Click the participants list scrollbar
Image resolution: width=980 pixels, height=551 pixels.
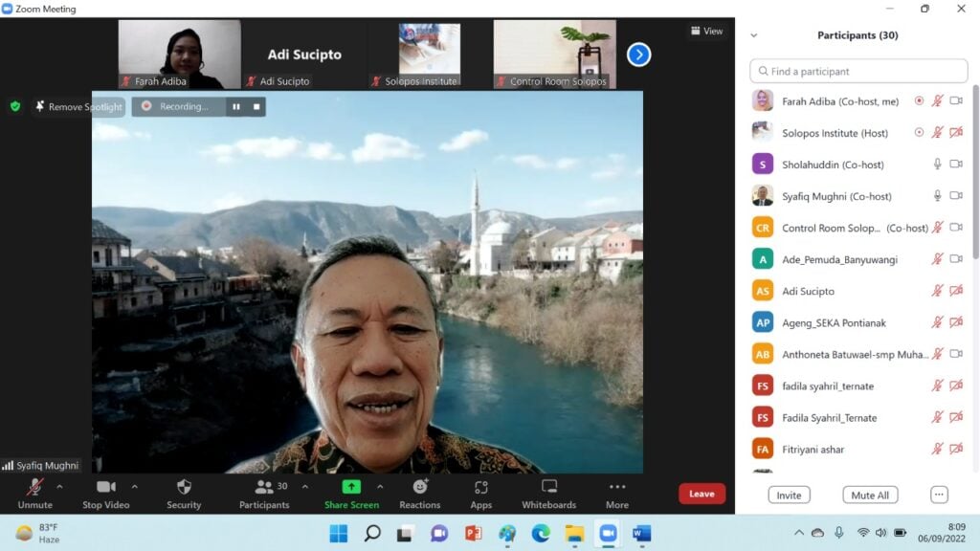(975, 174)
